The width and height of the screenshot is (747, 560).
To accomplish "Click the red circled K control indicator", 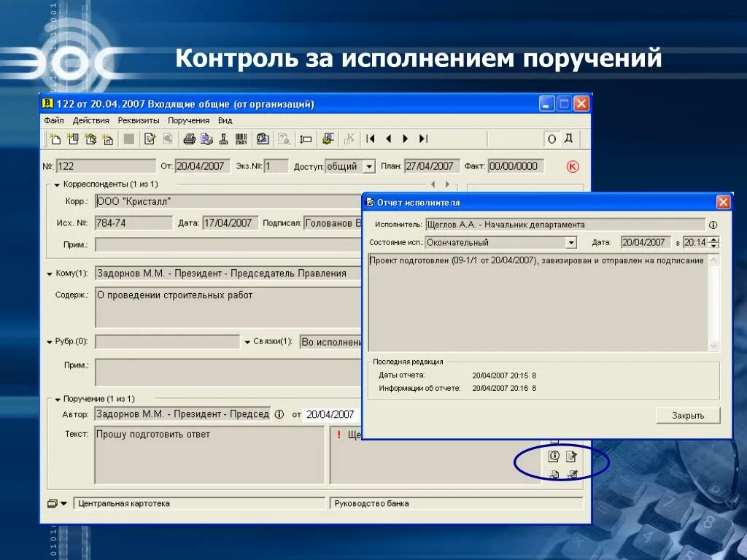I will point(573,166).
